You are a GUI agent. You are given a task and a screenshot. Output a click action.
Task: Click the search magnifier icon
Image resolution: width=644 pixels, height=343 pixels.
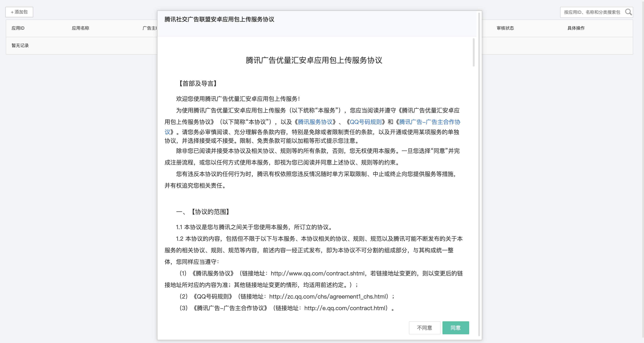coord(628,12)
